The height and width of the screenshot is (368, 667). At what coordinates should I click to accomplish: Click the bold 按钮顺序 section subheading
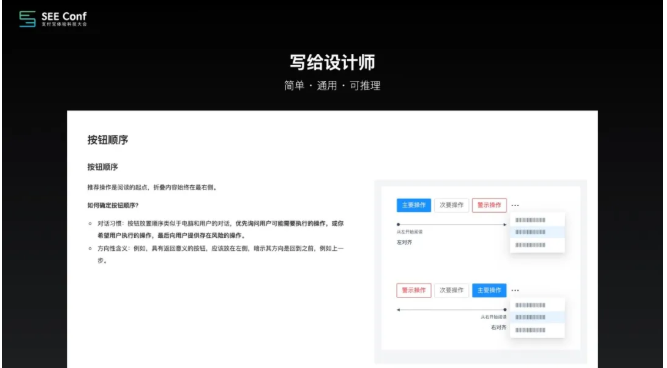103,167
